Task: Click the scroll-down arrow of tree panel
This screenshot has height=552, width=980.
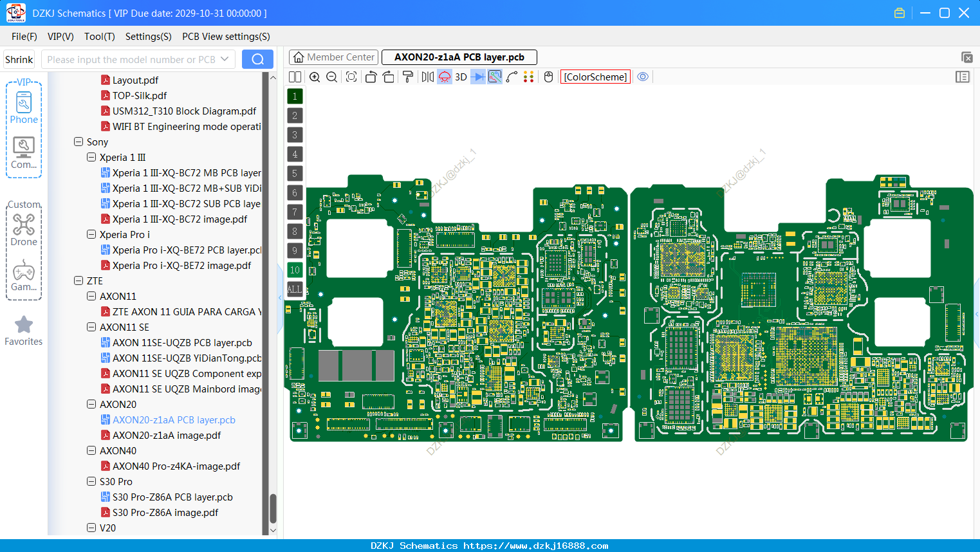Action: tap(273, 531)
